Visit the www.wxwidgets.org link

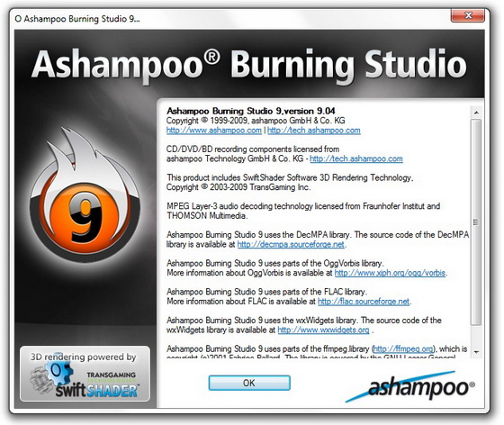point(323,330)
